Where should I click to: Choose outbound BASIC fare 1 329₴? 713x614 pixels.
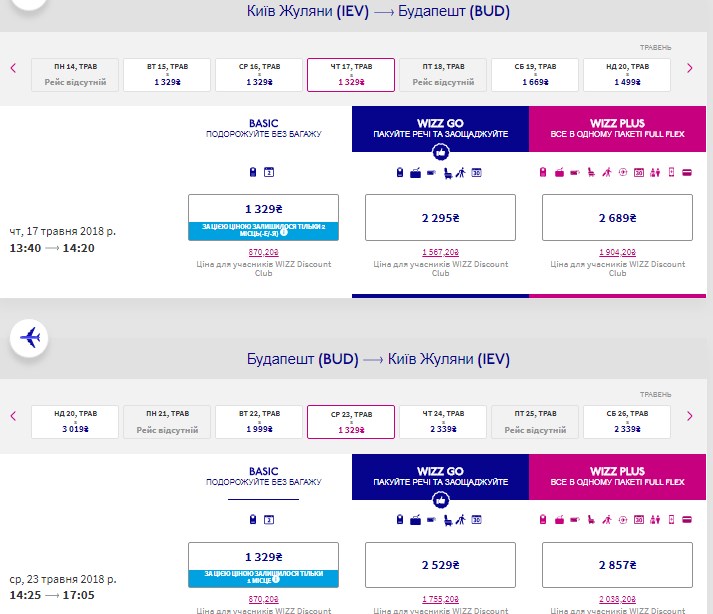point(263,208)
